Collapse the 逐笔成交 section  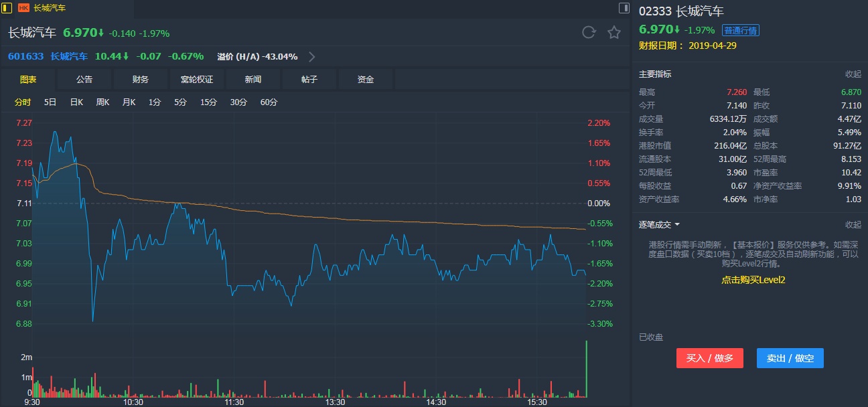tap(853, 225)
